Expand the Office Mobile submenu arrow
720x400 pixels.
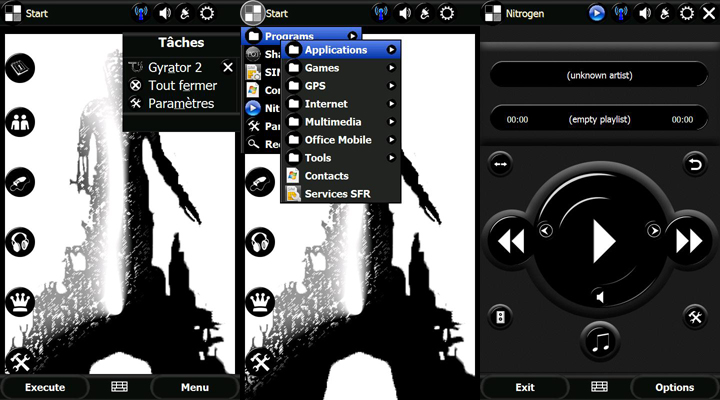tap(391, 140)
